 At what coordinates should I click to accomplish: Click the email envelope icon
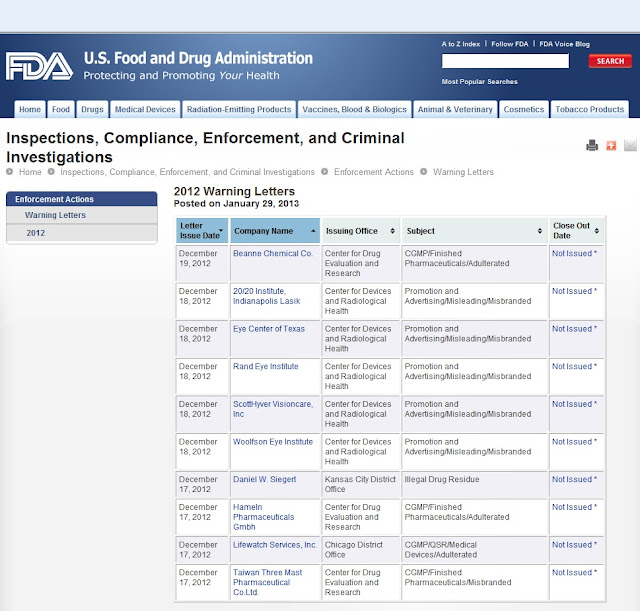(x=630, y=145)
